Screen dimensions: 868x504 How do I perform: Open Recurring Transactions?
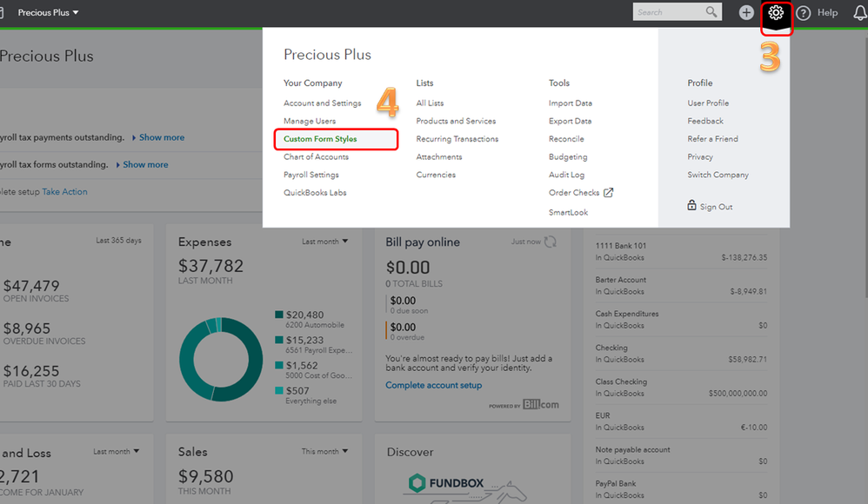pyautogui.click(x=457, y=139)
